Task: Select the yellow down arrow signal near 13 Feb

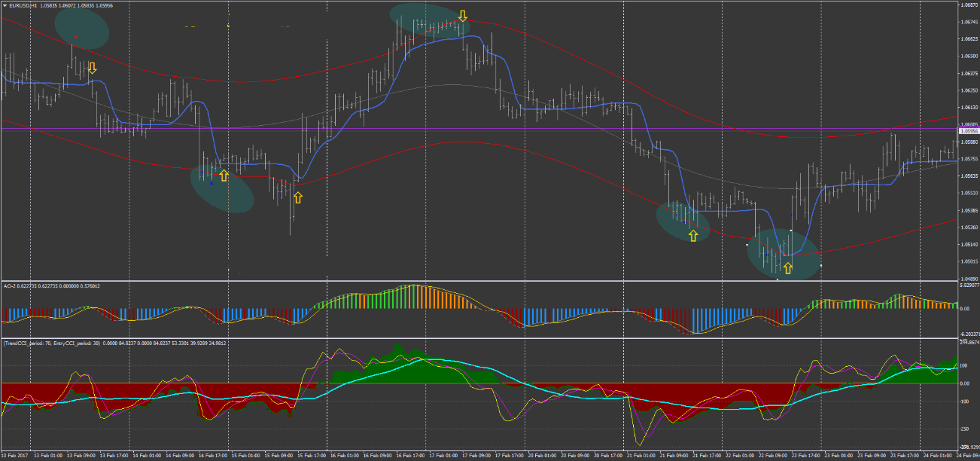Action: click(93, 69)
